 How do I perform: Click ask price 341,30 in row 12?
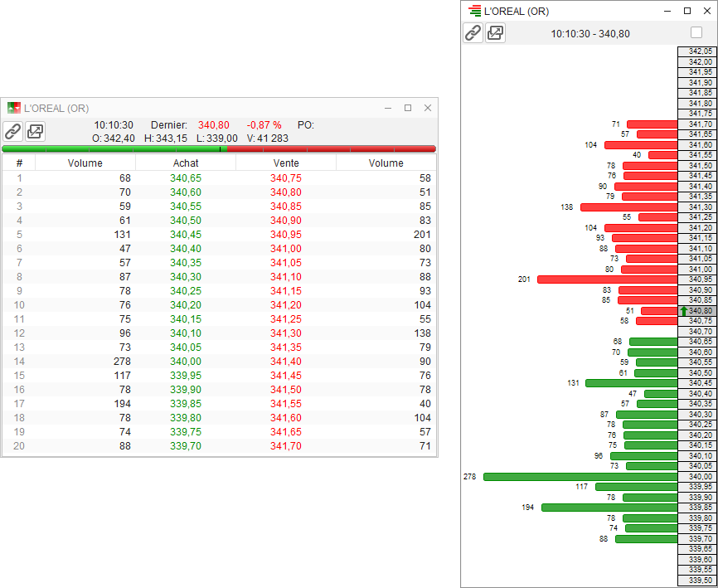286,333
